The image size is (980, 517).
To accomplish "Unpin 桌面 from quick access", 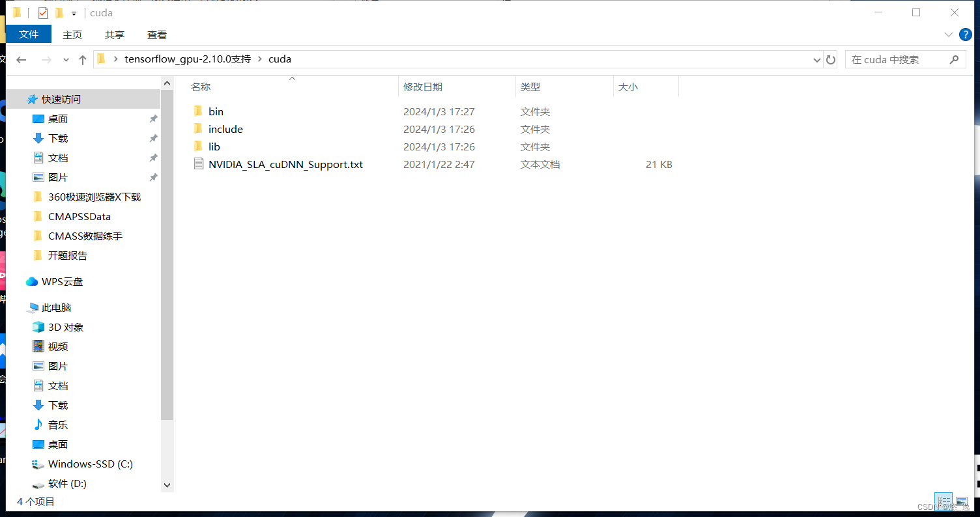I will tap(152, 119).
